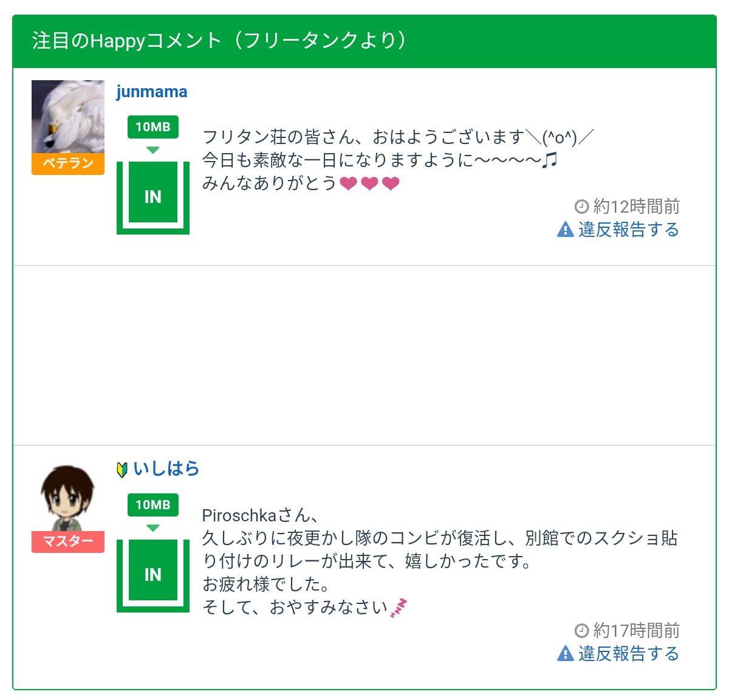The image size is (729, 700).
Task: Click the orange ベテラン rank badge
Action: point(67,163)
